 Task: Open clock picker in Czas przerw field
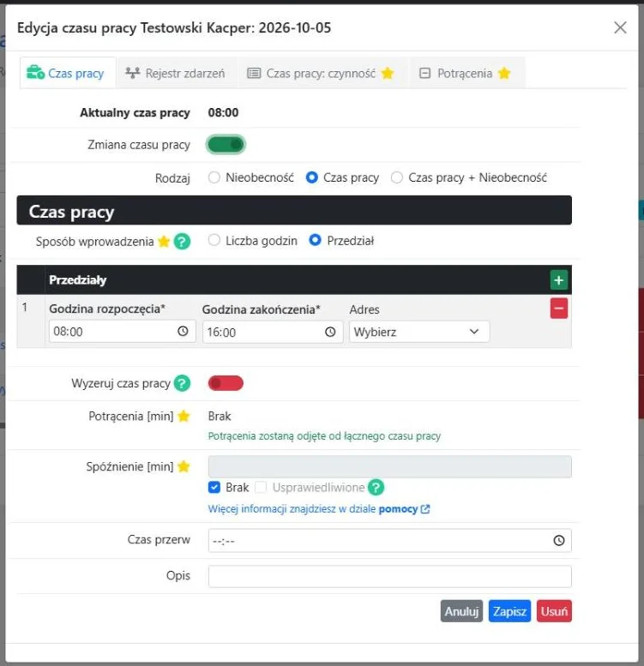pyautogui.click(x=559, y=540)
